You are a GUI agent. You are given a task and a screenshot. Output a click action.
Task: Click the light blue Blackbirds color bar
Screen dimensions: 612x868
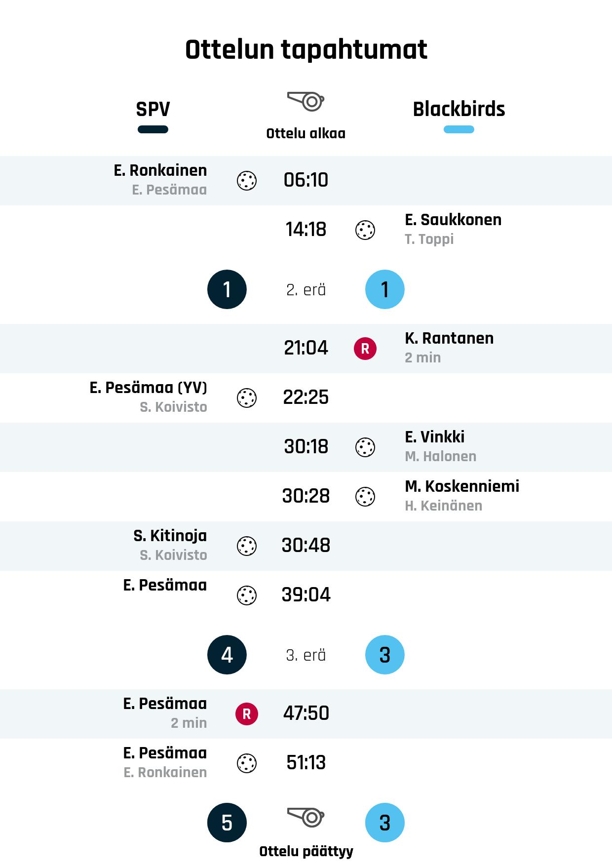459,130
